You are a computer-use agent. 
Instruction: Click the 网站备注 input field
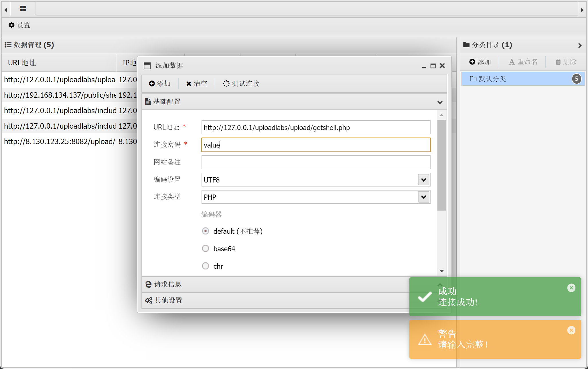315,162
